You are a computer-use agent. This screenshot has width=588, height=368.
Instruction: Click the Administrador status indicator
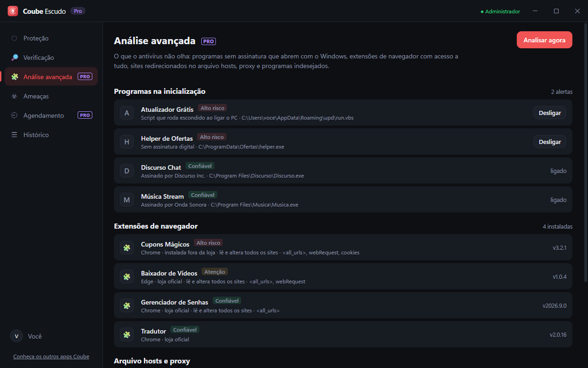click(x=500, y=11)
